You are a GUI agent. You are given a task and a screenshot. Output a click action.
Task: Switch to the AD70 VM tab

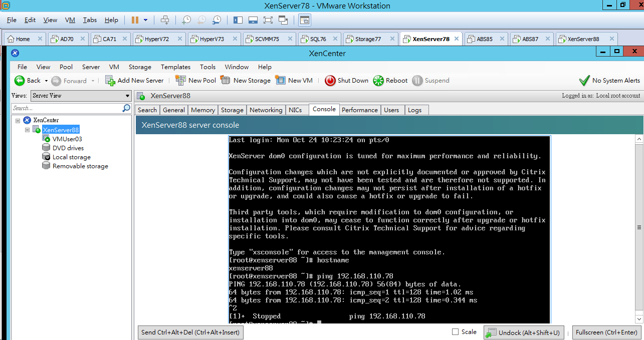67,39
